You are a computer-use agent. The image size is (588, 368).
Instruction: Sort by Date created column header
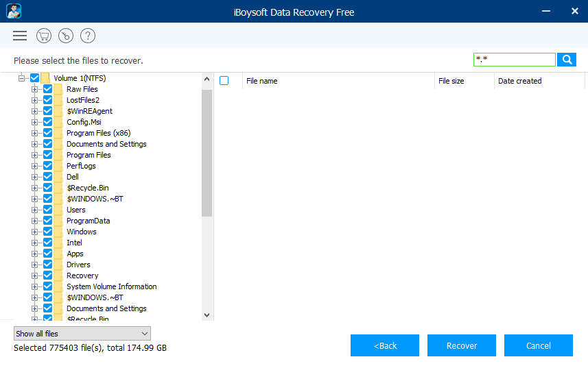pyautogui.click(x=519, y=81)
